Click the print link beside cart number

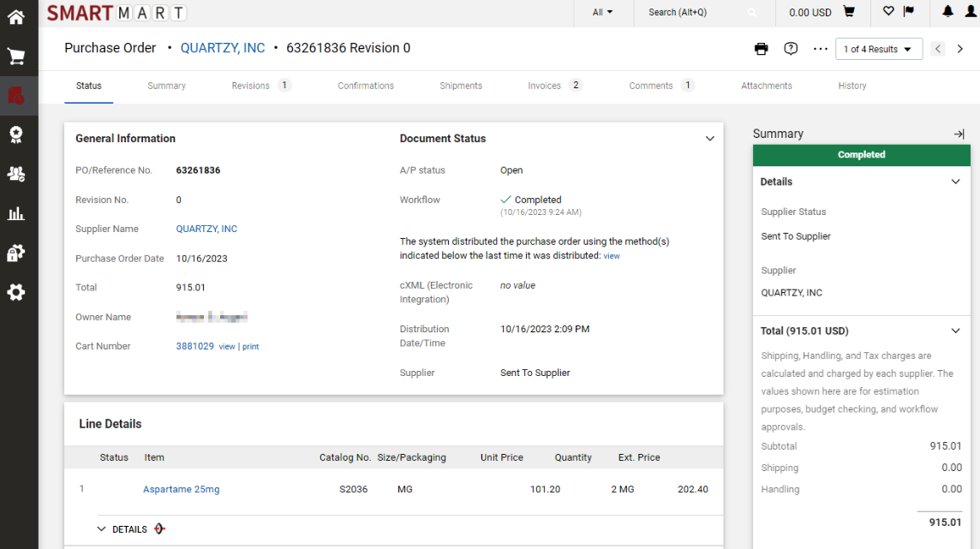[251, 347]
